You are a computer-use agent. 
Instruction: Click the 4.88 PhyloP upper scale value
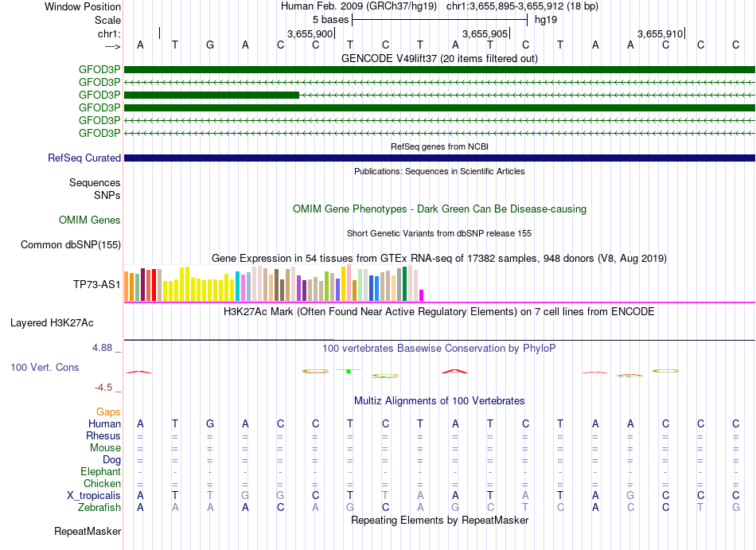click(x=102, y=348)
